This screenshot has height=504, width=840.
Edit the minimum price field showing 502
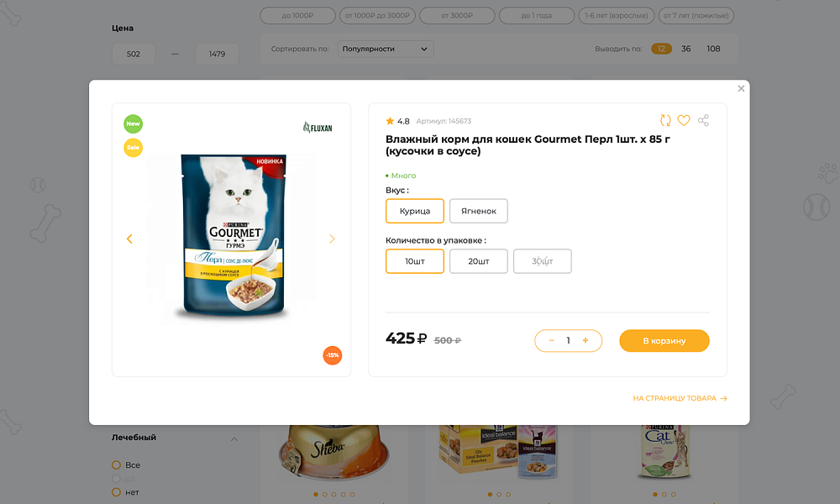[x=133, y=53]
